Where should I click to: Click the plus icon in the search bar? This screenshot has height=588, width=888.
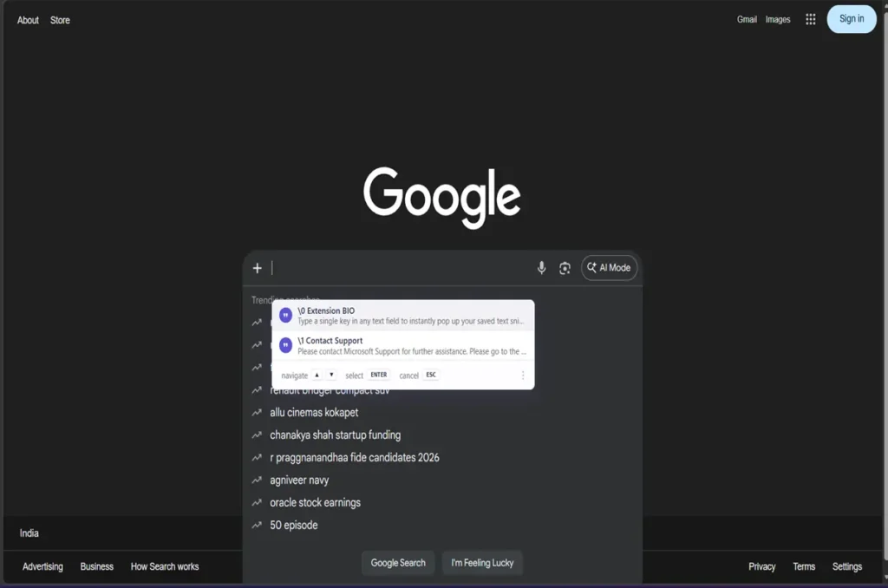[257, 268]
